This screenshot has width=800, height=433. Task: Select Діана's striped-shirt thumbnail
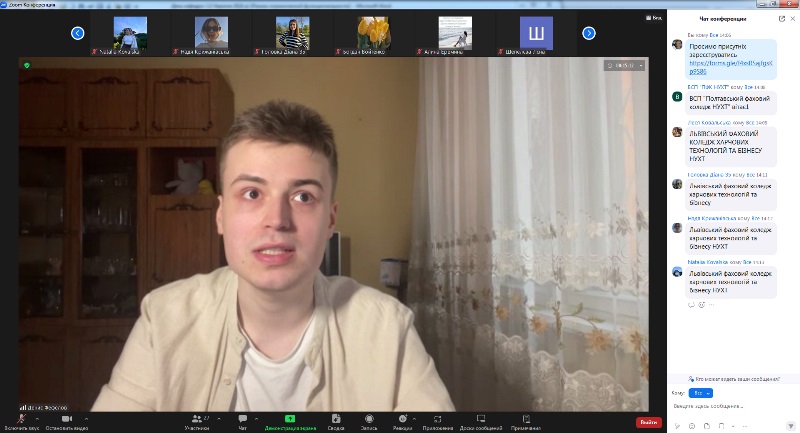tap(292, 33)
